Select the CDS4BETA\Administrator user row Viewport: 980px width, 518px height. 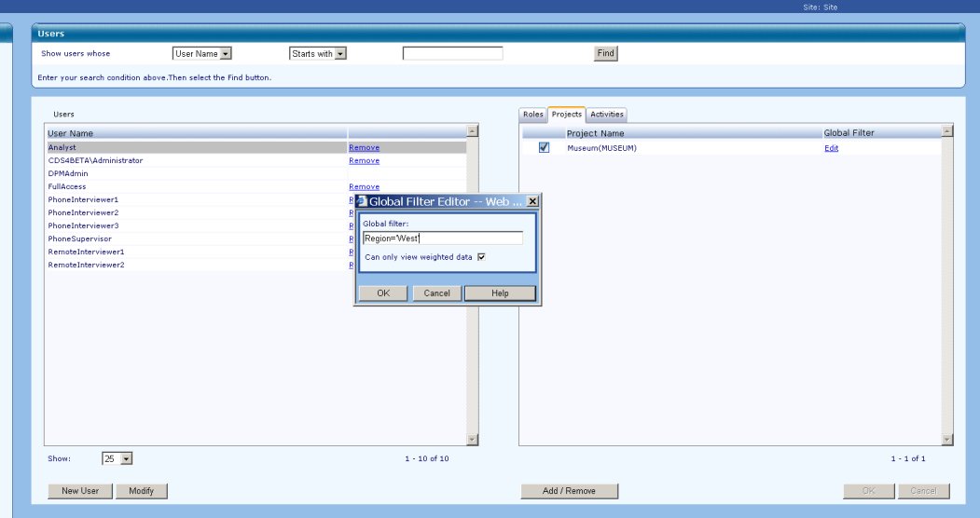pos(256,161)
